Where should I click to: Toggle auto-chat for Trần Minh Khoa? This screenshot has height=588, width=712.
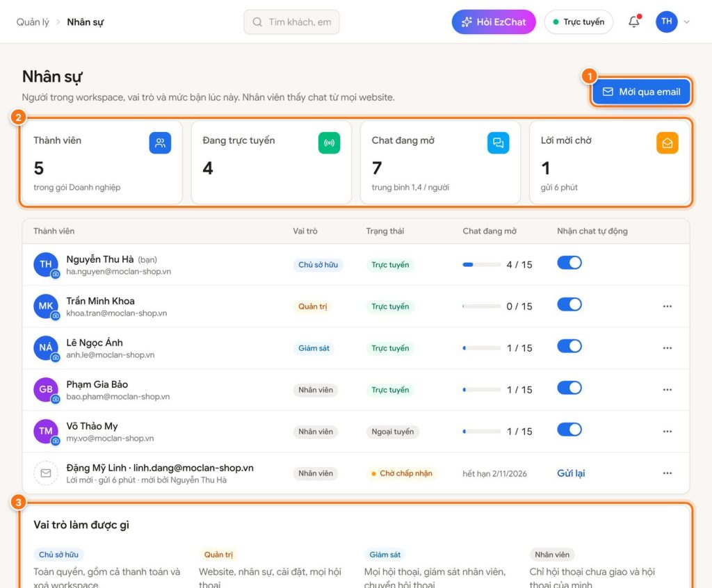pos(569,304)
